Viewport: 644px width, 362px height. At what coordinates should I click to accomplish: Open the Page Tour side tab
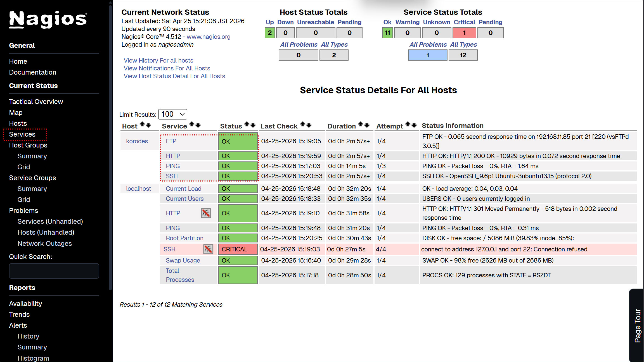[637, 325]
